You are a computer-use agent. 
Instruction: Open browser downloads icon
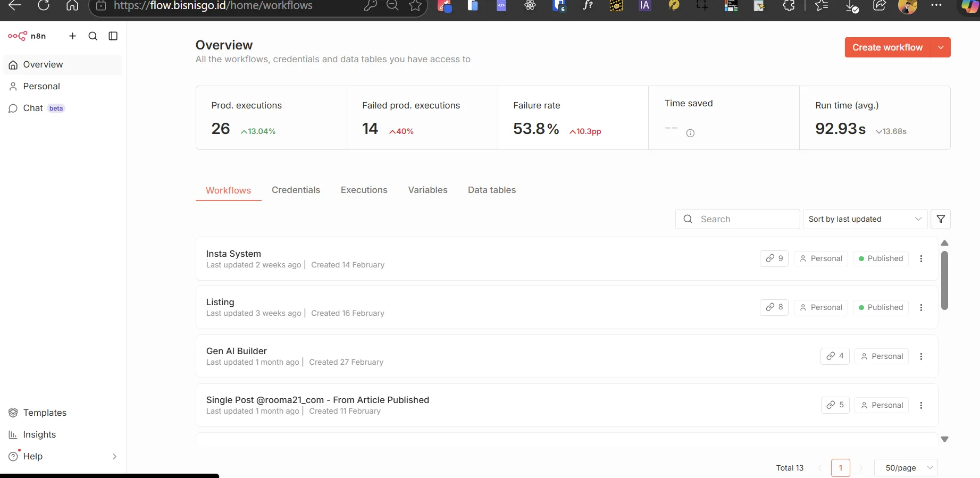click(851, 6)
